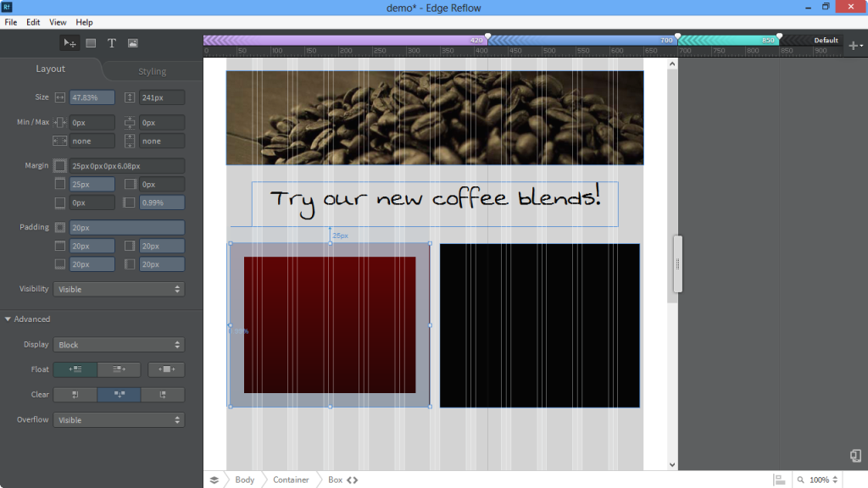This screenshot has width=868, height=488.
Task: Click the 700 breakpoint marker
Action: point(677,37)
